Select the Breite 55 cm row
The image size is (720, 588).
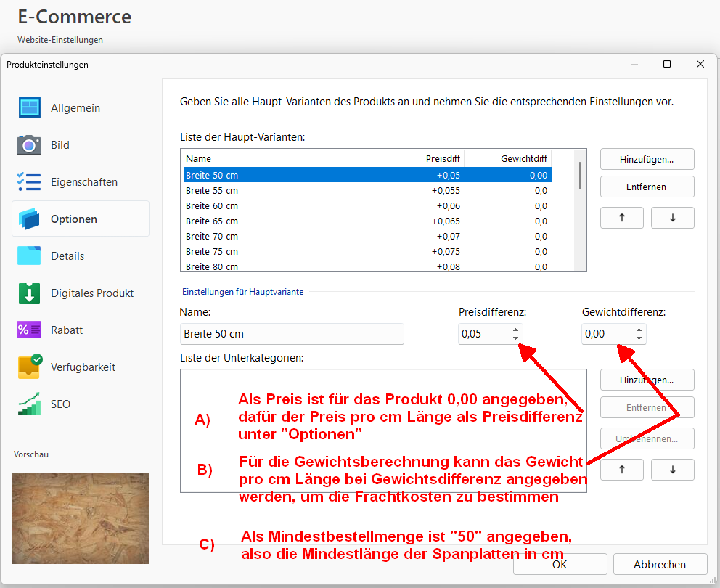click(367, 190)
